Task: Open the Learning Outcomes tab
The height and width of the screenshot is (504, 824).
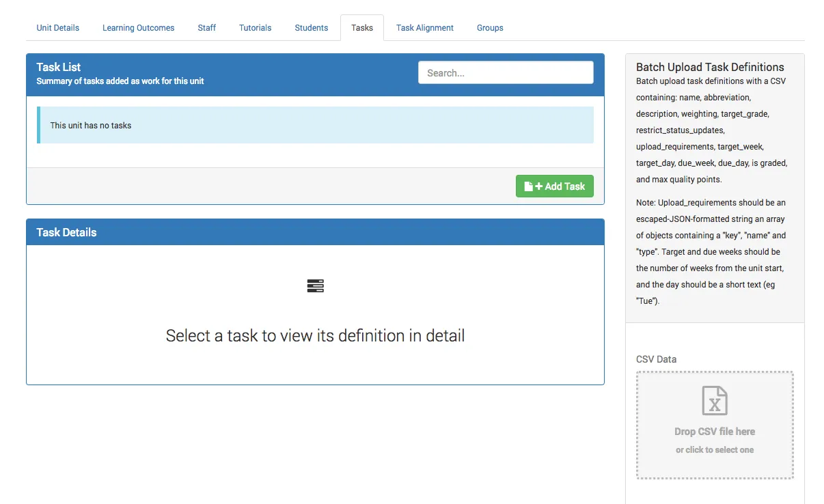Action: pyautogui.click(x=138, y=27)
